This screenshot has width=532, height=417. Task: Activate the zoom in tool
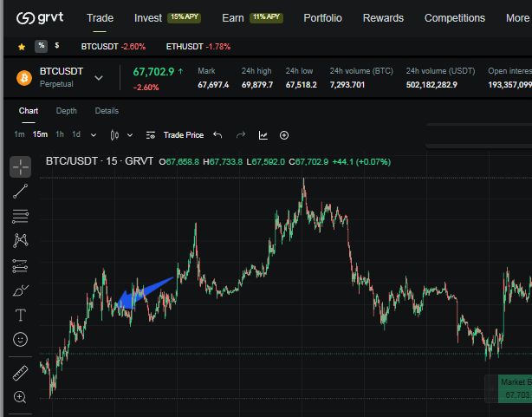(x=20, y=397)
